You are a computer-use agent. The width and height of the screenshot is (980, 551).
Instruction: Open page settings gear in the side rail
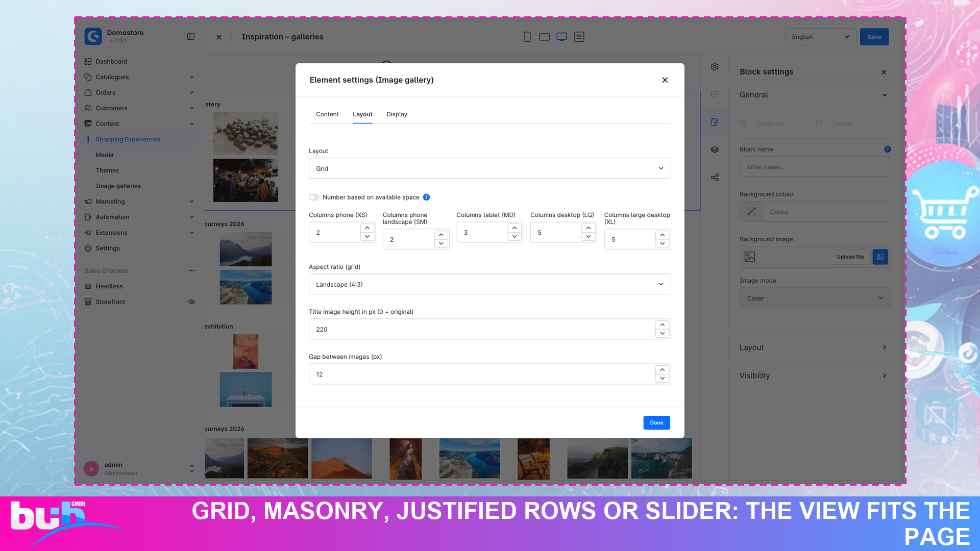point(715,67)
